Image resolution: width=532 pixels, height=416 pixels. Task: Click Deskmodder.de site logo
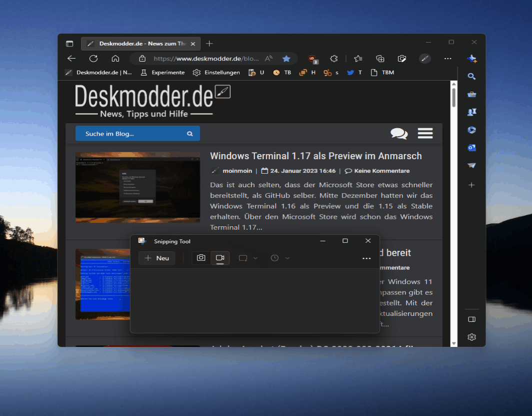pos(152,101)
